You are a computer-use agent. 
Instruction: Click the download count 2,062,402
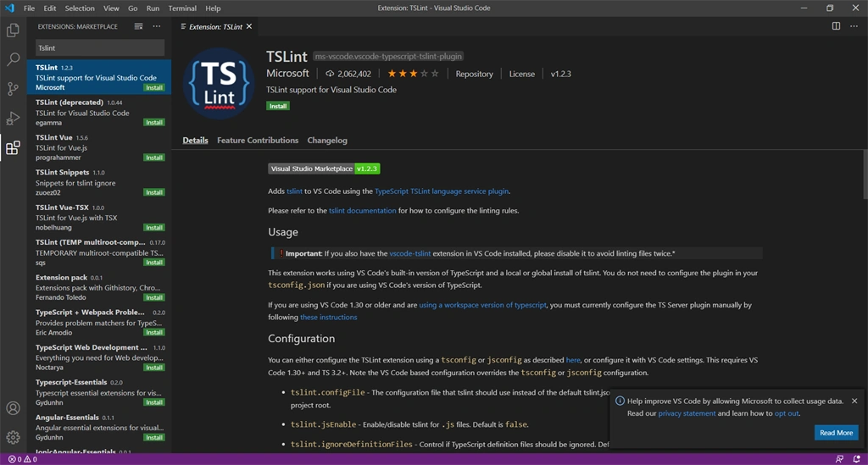pos(348,74)
